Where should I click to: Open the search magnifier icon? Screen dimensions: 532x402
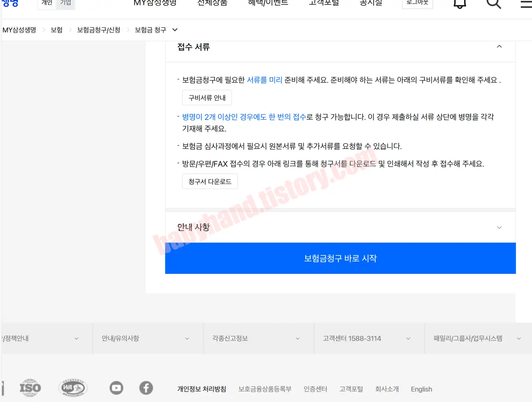[493, 4]
